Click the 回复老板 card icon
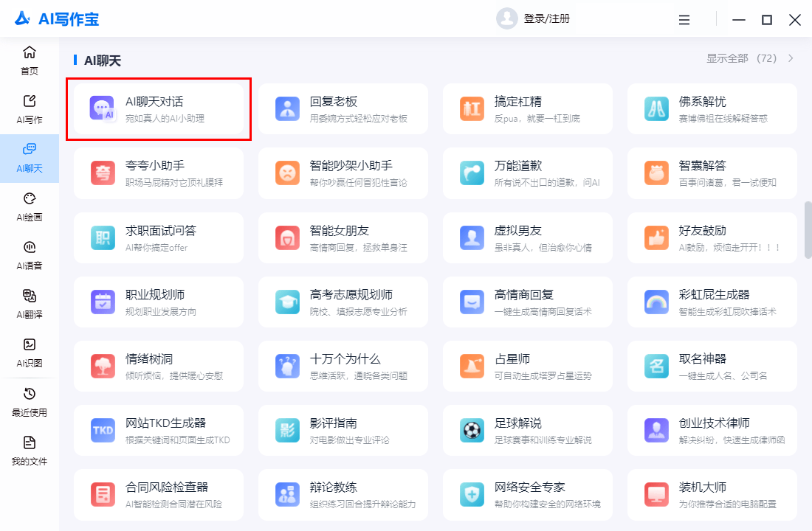The image size is (812, 531). pos(287,108)
